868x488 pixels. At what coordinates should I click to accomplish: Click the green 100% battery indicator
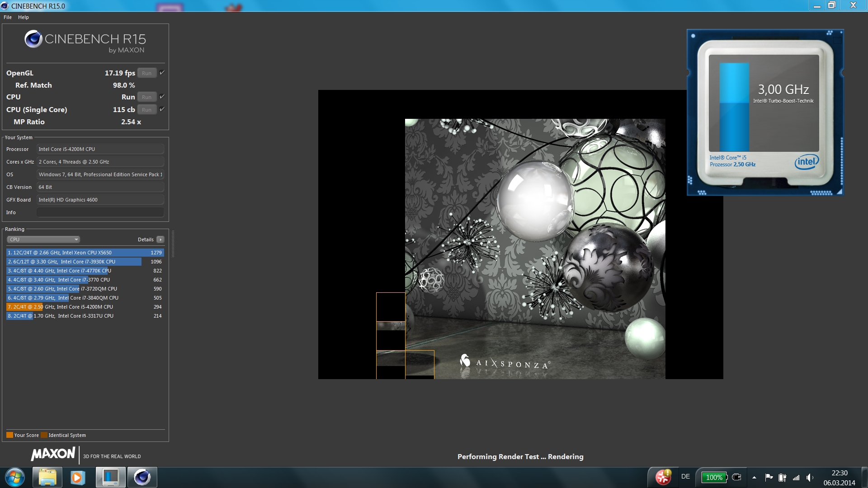point(714,478)
